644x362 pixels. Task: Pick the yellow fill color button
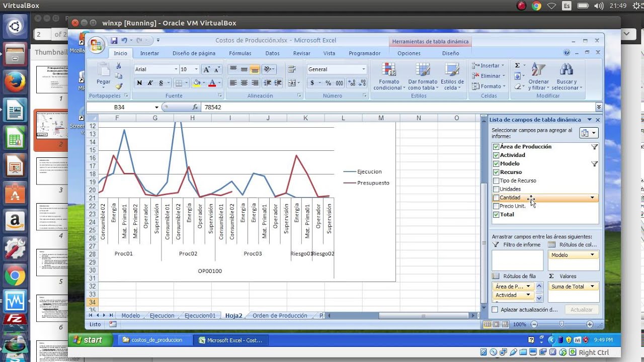coord(197,83)
